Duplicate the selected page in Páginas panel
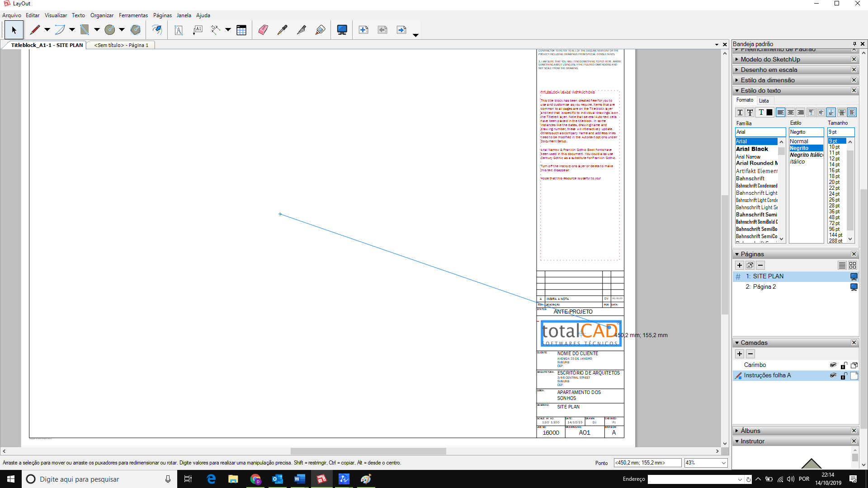The height and width of the screenshot is (488, 868). coord(750,265)
